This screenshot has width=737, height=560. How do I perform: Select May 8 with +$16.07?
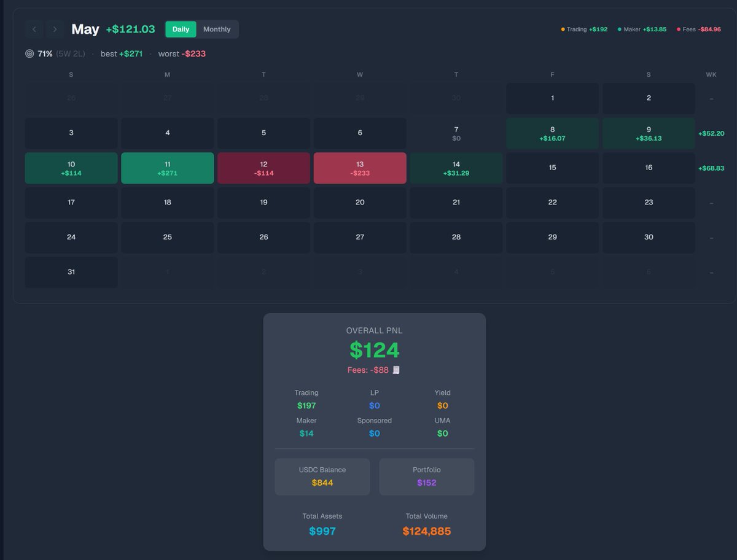tap(552, 133)
